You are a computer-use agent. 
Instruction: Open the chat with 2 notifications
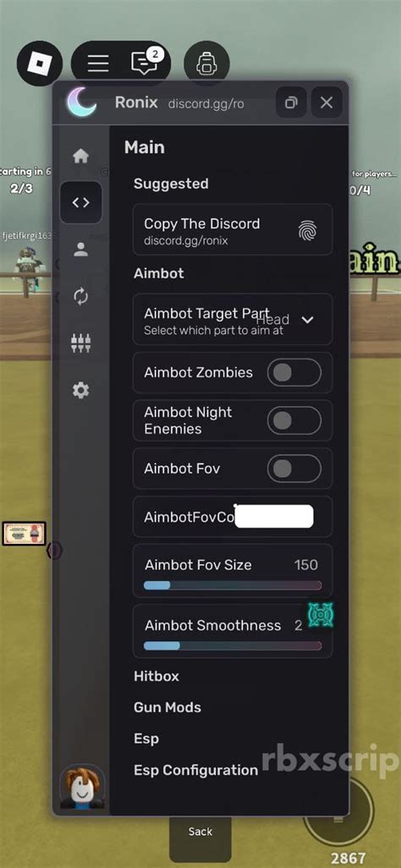tap(146, 63)
